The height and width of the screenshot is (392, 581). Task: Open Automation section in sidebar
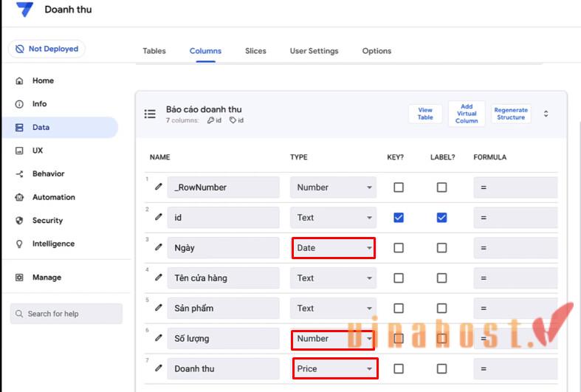[54, 197]
